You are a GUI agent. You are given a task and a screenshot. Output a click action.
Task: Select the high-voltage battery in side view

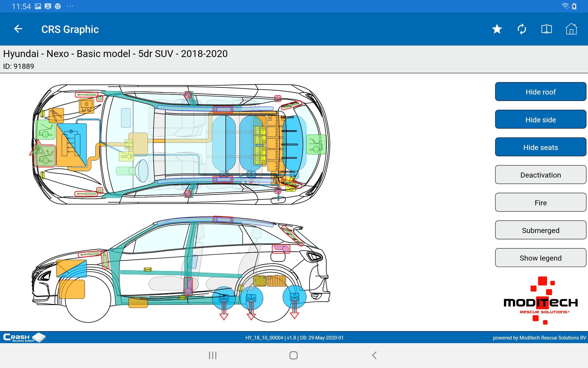[x=277, y=281]
